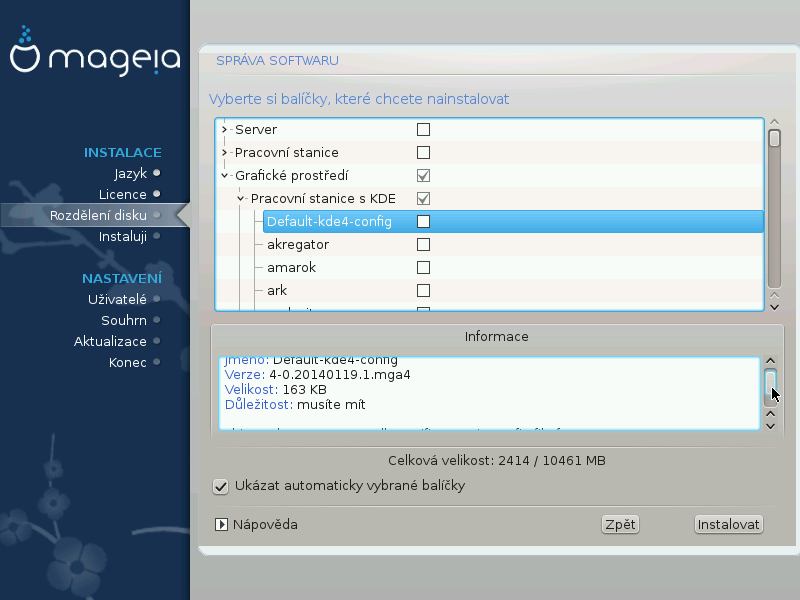Screen dimensions: 800x600
Task: Click the Informace panel scrollbar handle
Action: (770, 382)
